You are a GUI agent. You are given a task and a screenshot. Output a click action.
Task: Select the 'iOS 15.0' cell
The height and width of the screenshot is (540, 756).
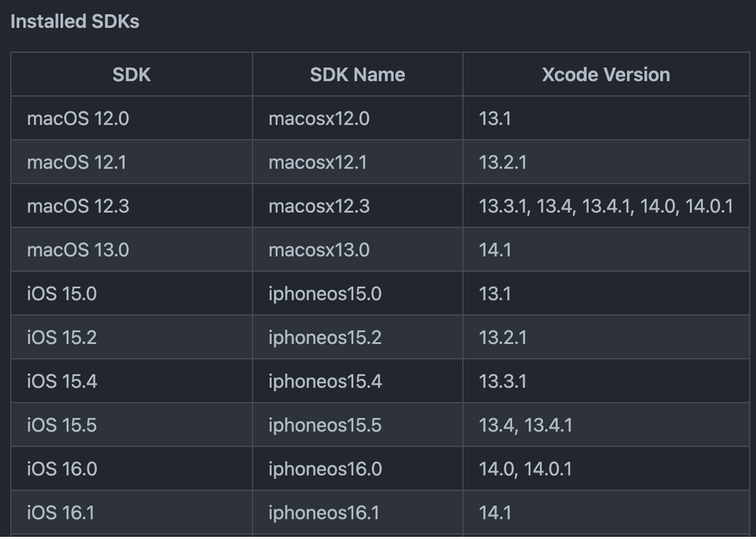(x=132, y=294)
